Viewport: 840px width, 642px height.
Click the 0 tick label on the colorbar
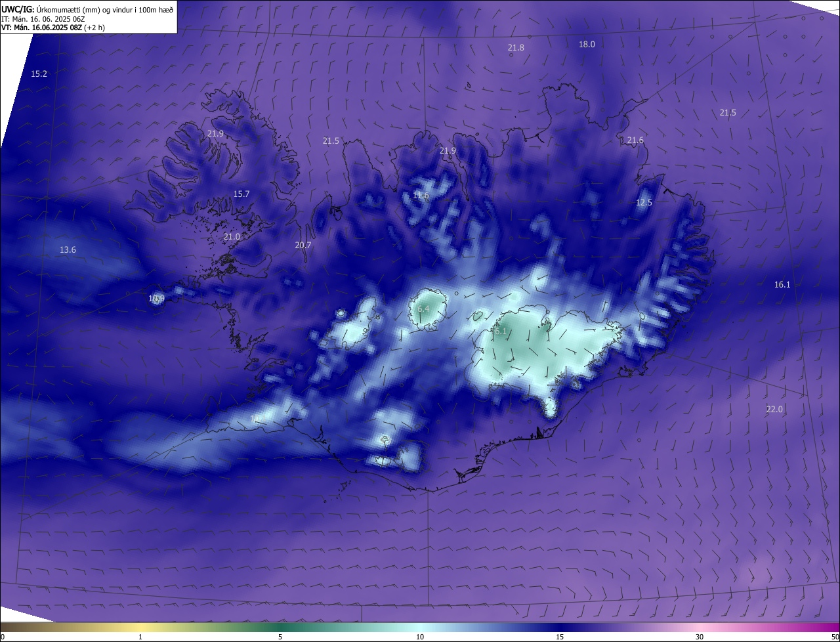[x=3, y=637]
